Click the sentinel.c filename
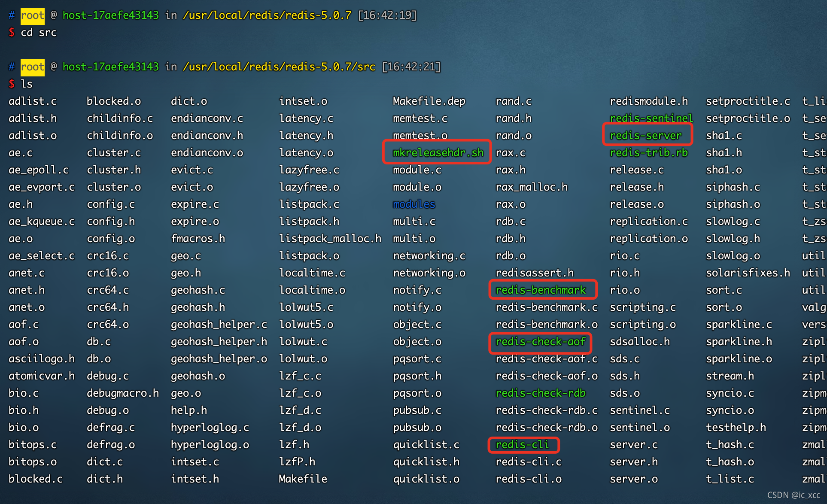The image size is (827, 504). click(x=640, y=410)
